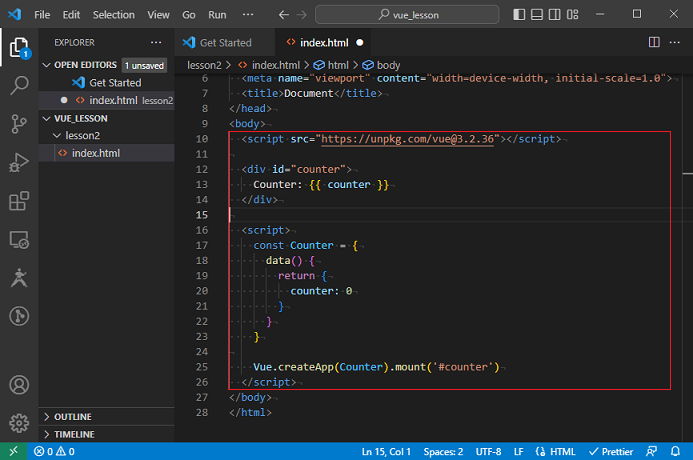The width and height of the screenshot is (693, 460).
Task: Open the Customize Layout icon
Action: [573, 15]
